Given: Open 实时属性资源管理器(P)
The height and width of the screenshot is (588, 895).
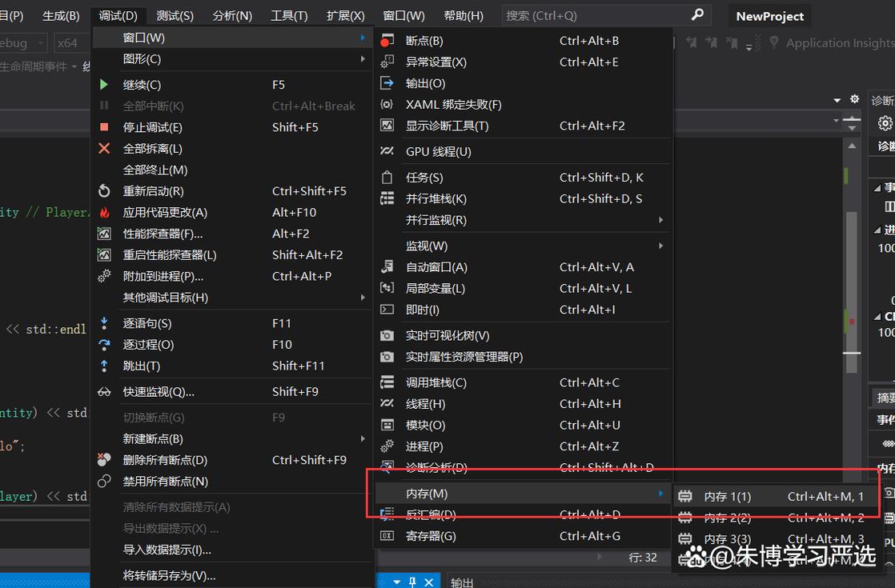Looking at the screenshot, I should 523,357.
